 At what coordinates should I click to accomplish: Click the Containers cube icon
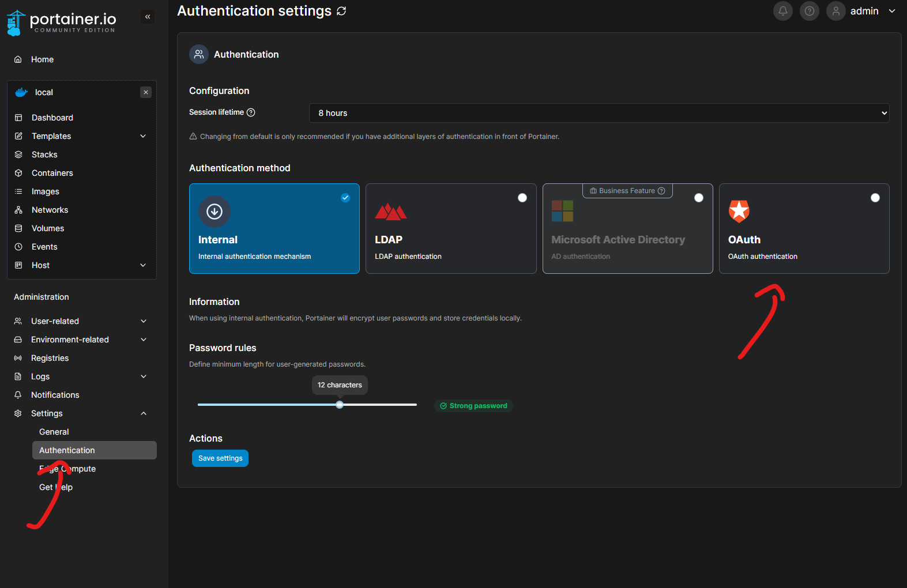(18, 173)
